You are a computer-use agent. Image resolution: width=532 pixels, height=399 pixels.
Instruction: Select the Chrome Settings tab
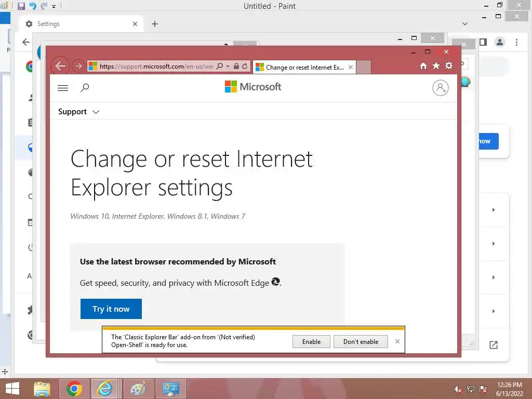pos(82,24)
